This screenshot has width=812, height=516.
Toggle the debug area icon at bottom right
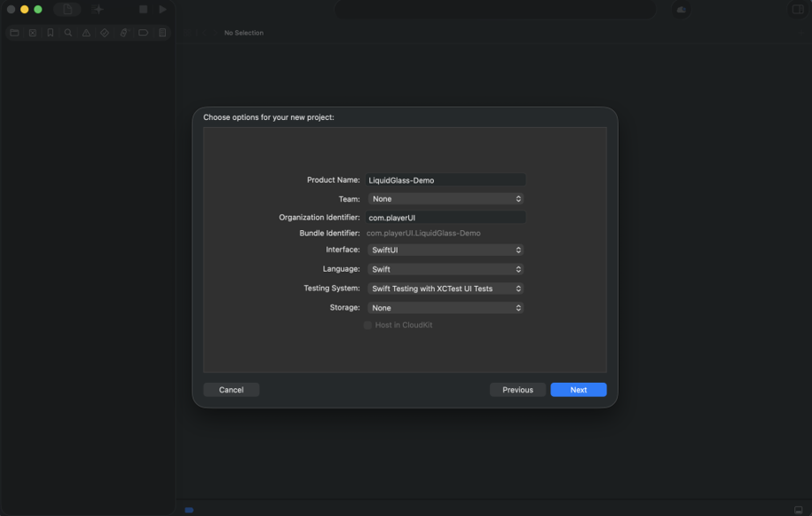pos(799,510)
